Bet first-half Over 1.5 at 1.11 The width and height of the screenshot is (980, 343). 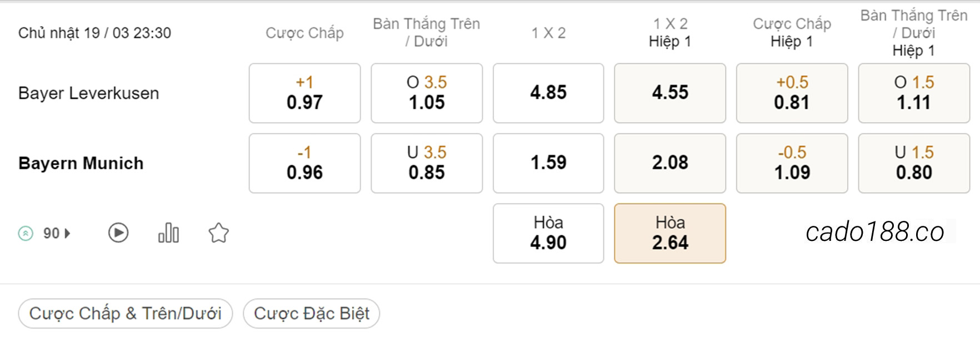[914, 93]
